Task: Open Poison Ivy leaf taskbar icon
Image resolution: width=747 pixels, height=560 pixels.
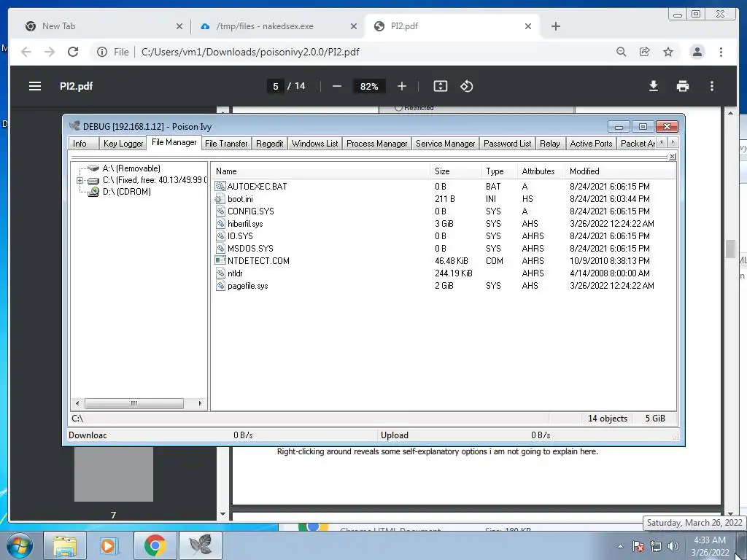Action: click(201, 545)
